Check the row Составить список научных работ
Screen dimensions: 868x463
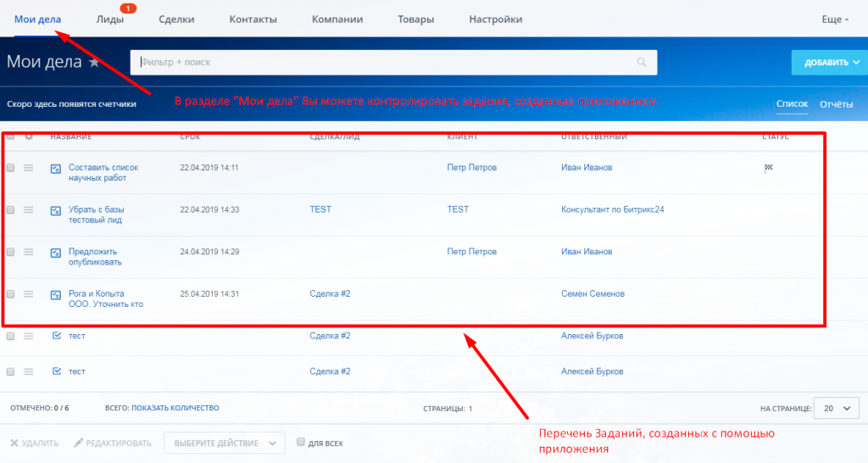point(10,167)
